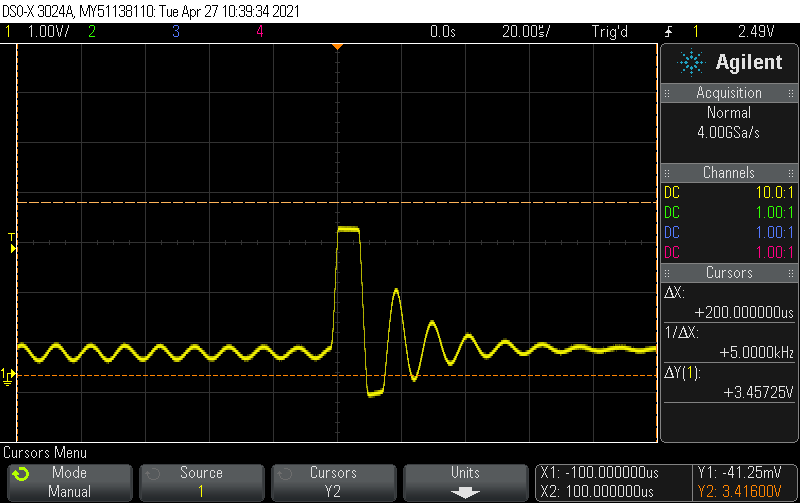Click the DSO-X 3024A title timestamp text
Viewport: 800px width, 503px height.
tap(151, 11)
